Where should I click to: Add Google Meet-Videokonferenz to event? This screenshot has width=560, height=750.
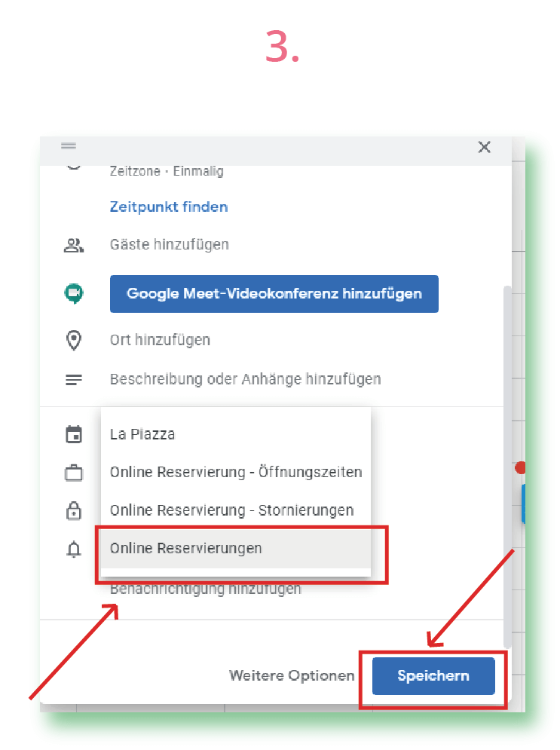click(274, 293)
